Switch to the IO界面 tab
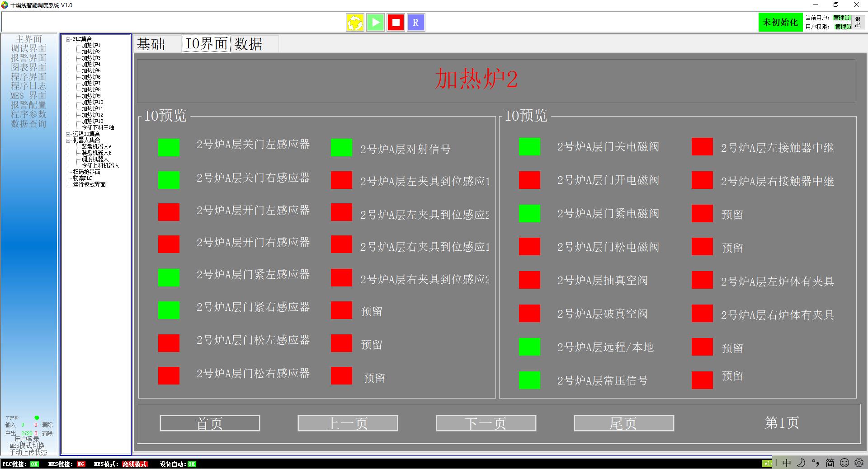 coord(207,44)
